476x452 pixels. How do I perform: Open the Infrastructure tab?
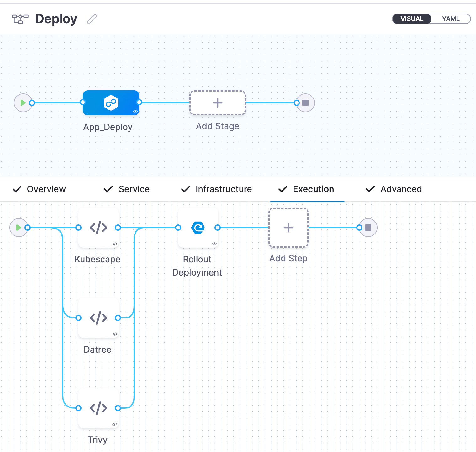click(x=217, y=189)
